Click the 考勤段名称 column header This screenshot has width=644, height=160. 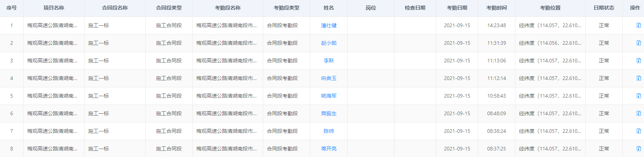[x=228, y=8]
